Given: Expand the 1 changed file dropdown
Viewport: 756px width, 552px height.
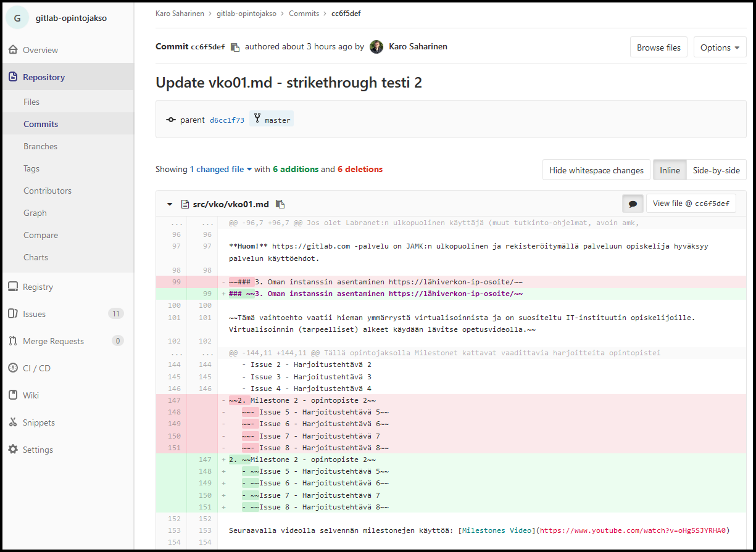Looking at the screenshot, I should (221, 169).
